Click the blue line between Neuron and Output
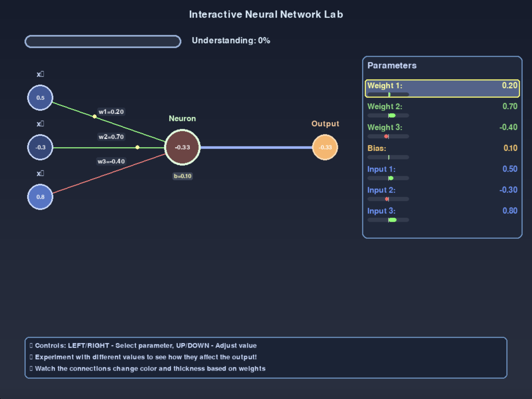Viewport: 532px width, 399px height. [x=256, y=148]
